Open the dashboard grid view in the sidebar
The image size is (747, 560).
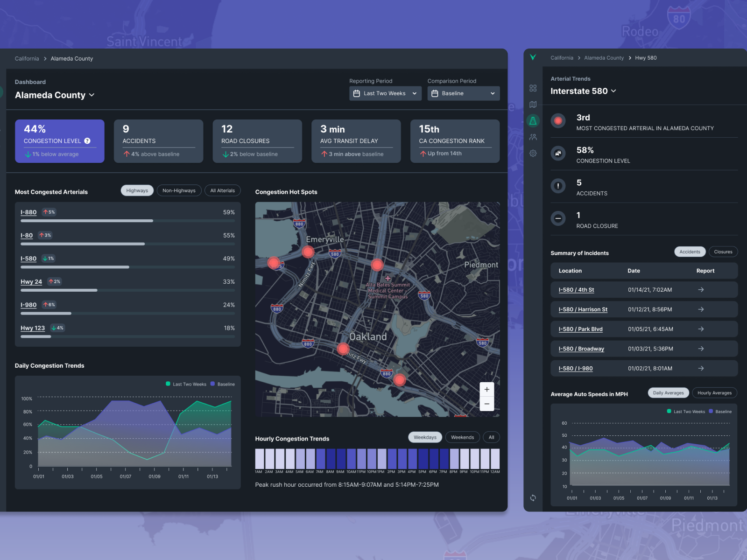(533, 88)
